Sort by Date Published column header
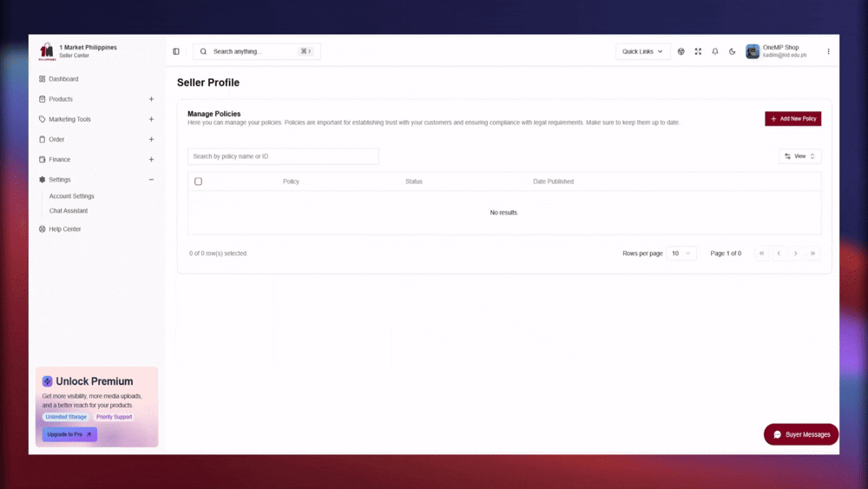This screenshot has height=489, width=868. pyautogui.click(x=553, y=182)
